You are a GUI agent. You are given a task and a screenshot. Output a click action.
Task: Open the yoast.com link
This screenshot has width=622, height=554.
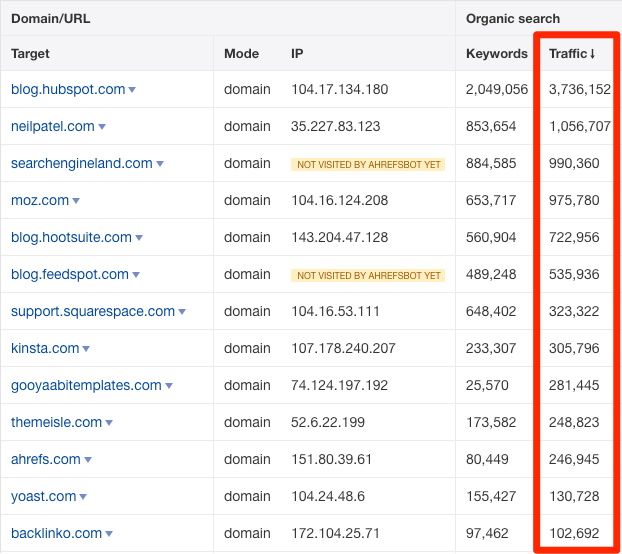click(43, 496)
